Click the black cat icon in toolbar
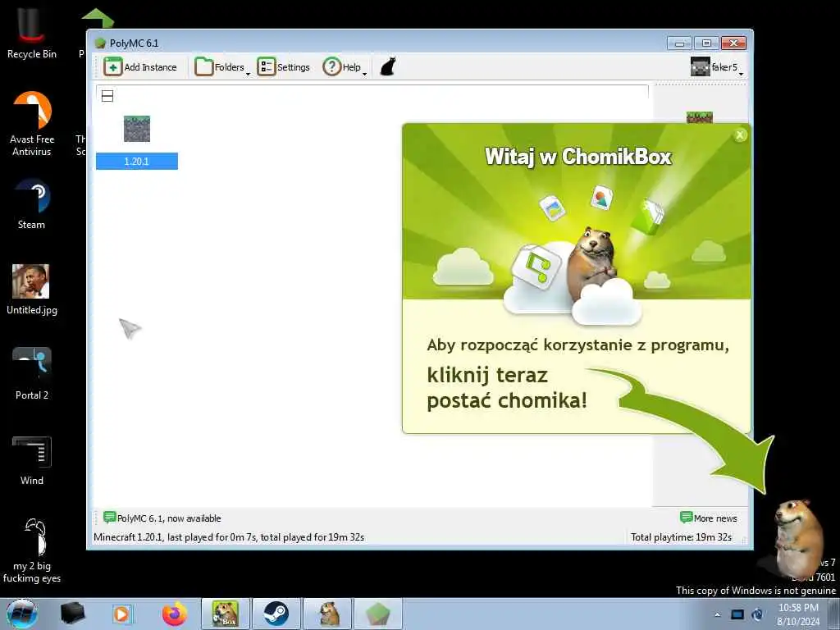Image resolution: width=840 pixels, height=630 pixels. pos(387,67)
